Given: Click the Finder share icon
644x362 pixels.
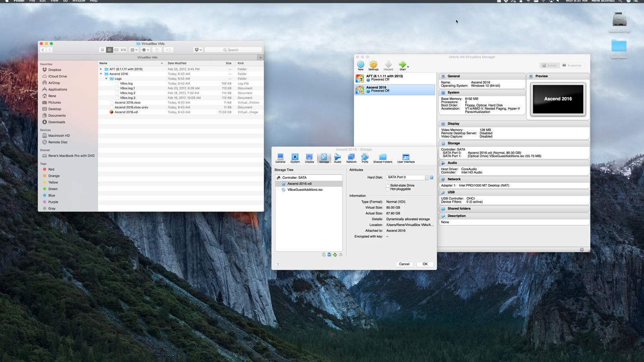Looking at the screenshot, I should click(x=157, y=50).
